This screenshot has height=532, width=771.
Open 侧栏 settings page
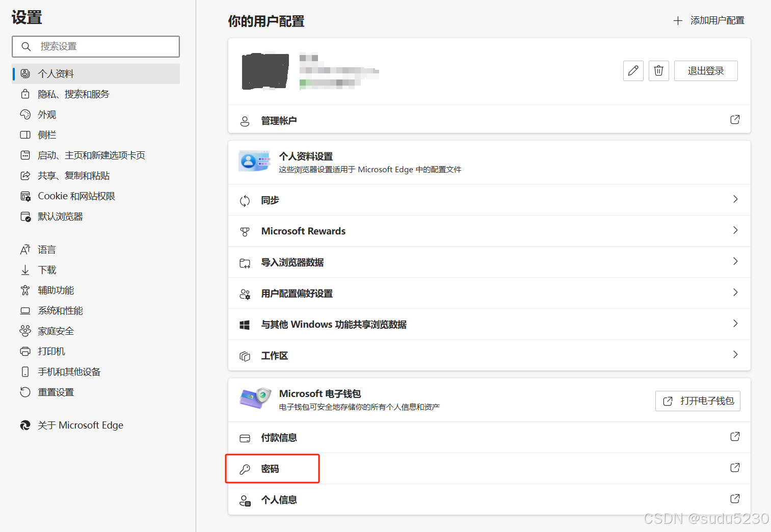point(96,135)
